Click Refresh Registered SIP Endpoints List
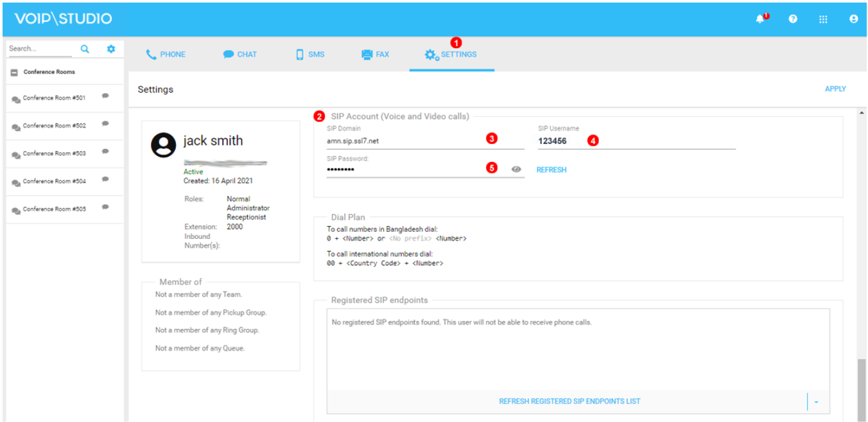 point(569,401)
